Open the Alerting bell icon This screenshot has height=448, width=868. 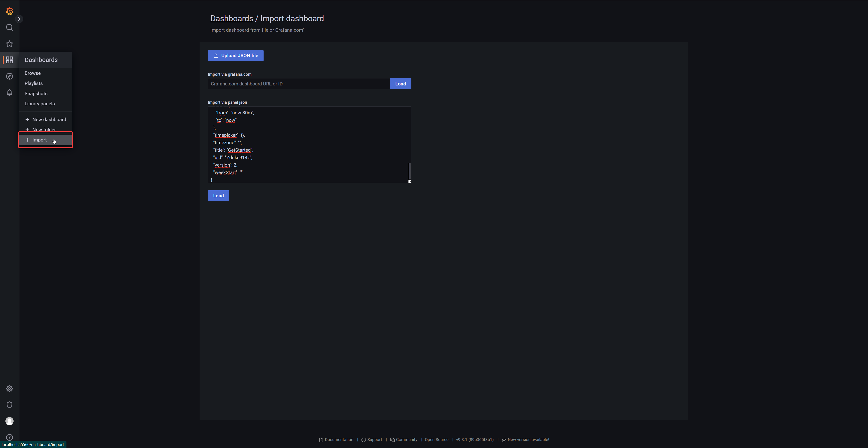(9, 92)
